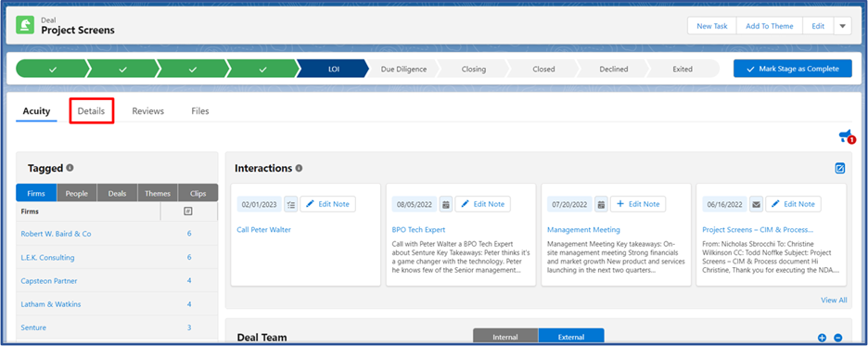
Task: Toggle Deal Team to External
Action: [x=570, y=337]
